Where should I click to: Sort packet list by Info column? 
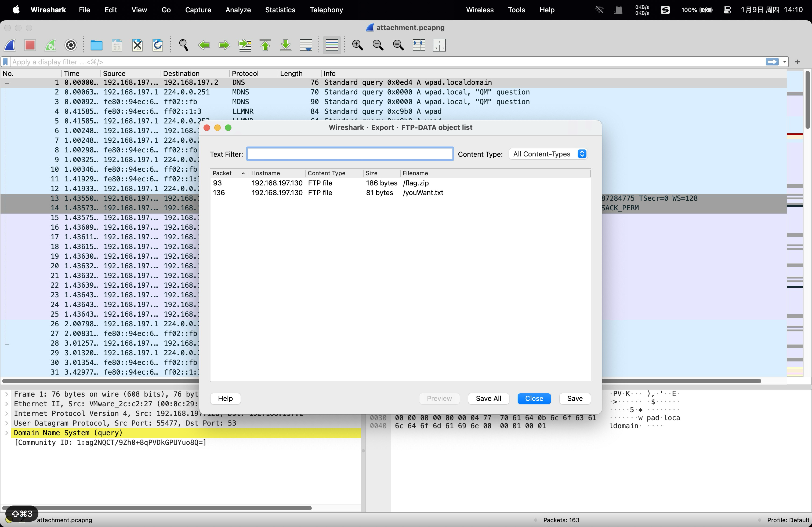pyautogui.click(x=553, y=74)
